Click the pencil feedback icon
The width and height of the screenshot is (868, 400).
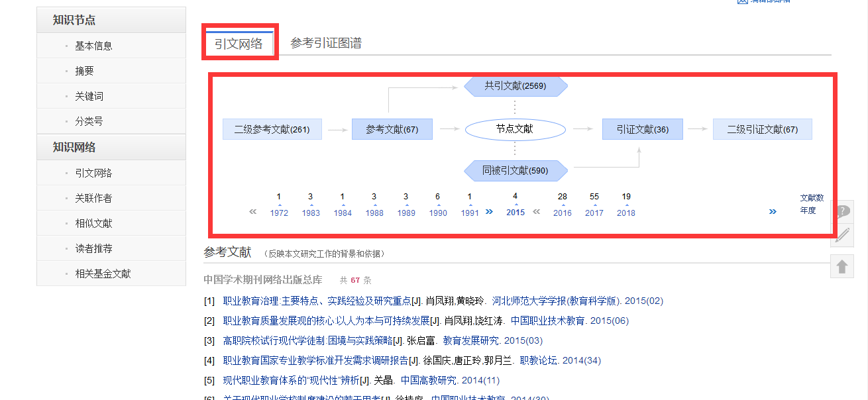(x=842, y=234)
